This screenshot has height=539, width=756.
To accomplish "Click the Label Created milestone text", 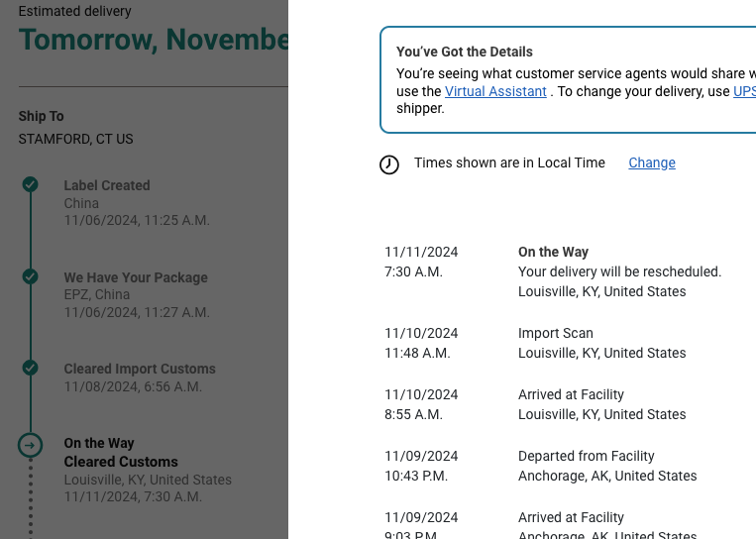I will pyautogui.click(x=107, y=185).
